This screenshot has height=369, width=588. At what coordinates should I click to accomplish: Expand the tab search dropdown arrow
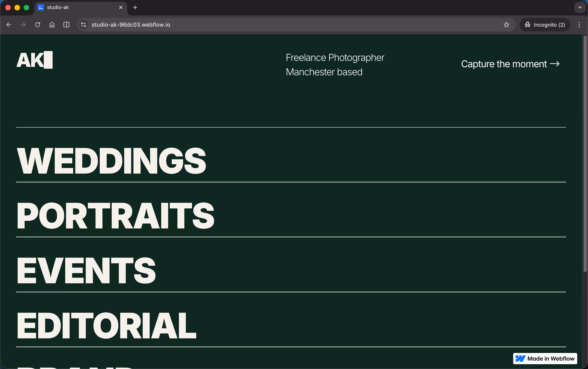point(580,8)
